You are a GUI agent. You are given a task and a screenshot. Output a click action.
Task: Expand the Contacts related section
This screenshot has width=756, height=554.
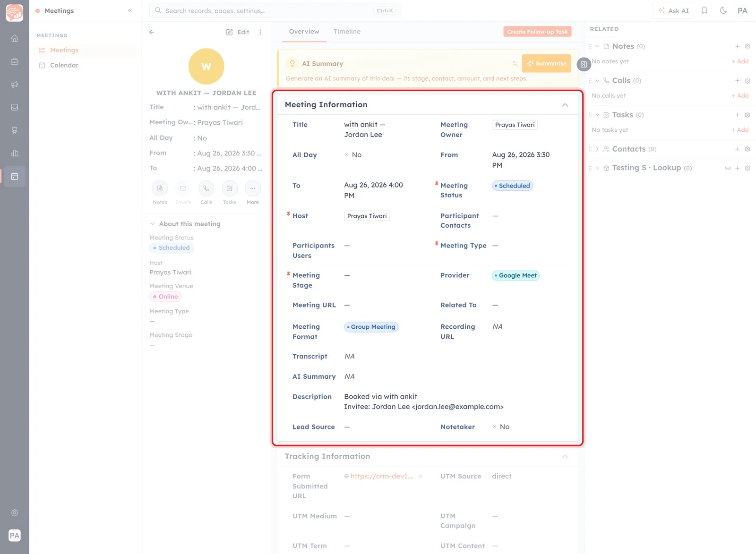pyautogui.click(x=597, y=149)
